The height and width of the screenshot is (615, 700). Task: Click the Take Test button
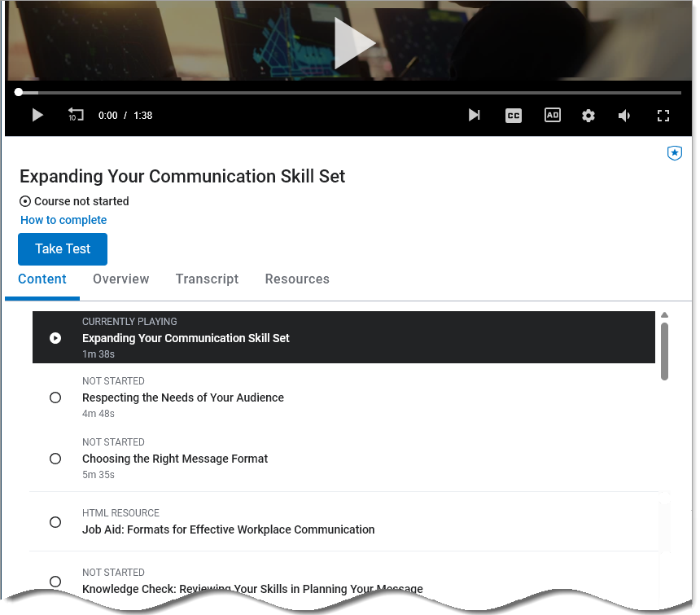click(63, 249)
